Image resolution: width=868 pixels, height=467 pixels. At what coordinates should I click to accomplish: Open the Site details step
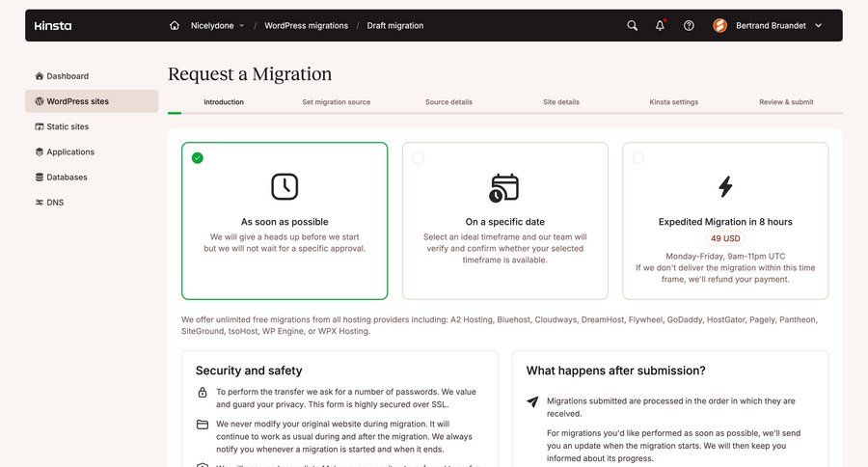pyautogui.click(x=561, y=102)
